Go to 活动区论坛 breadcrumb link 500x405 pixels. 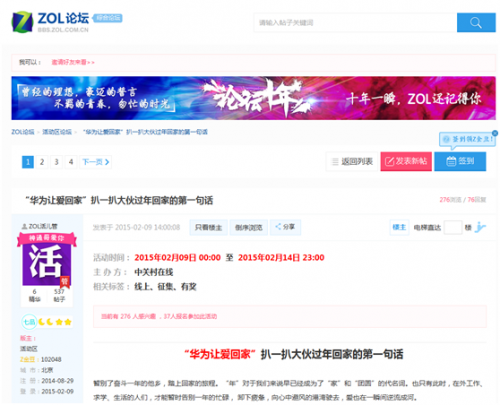(57, 132)
